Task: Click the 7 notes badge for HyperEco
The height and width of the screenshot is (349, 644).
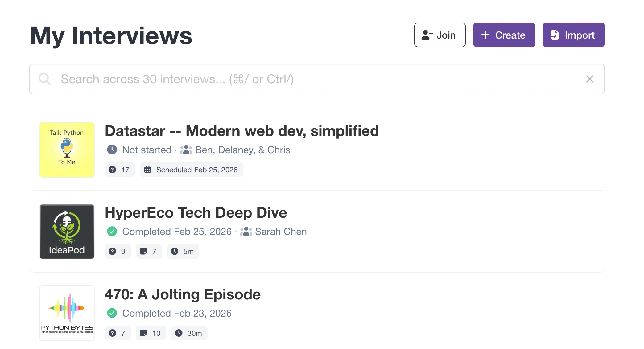Action: coord(149,251)
